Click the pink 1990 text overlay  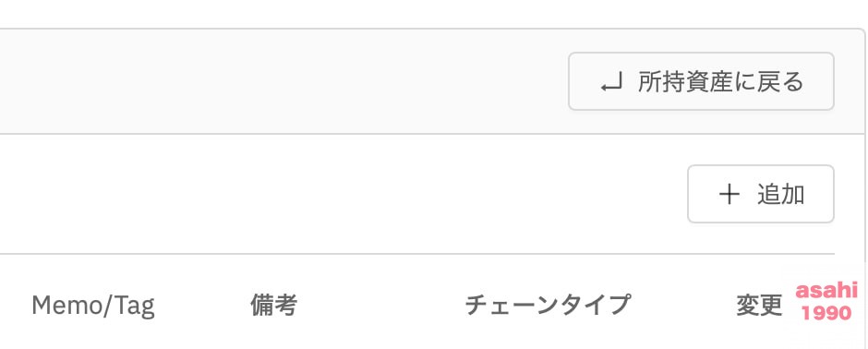point(826,313)
